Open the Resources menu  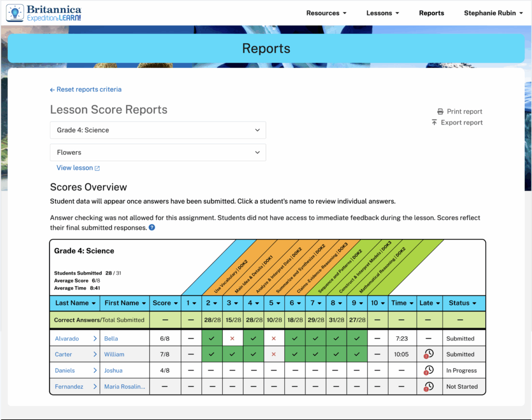326,13
